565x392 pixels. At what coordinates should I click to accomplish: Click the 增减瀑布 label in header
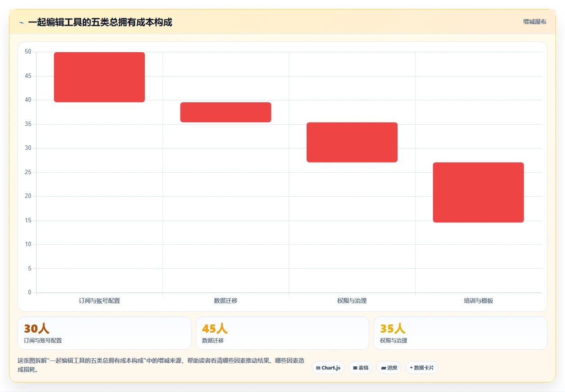[x=534, y=22]
